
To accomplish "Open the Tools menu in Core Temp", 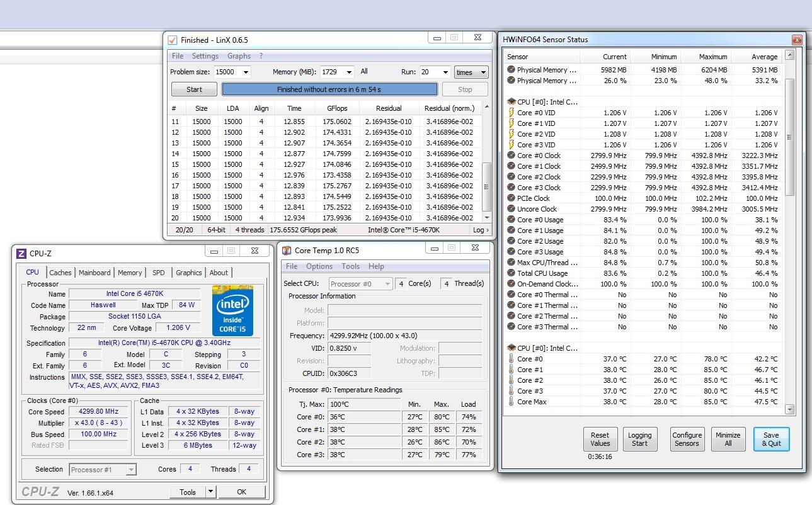I will point(350,266).
